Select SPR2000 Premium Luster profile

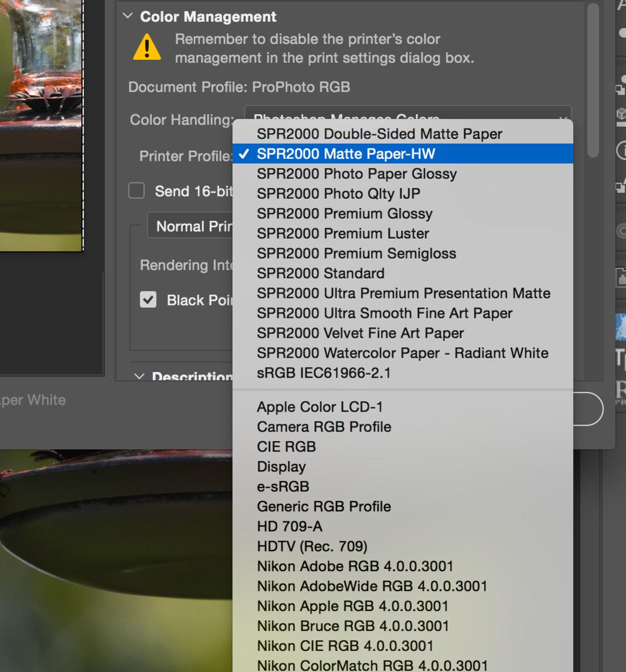[x=343, y=233]
